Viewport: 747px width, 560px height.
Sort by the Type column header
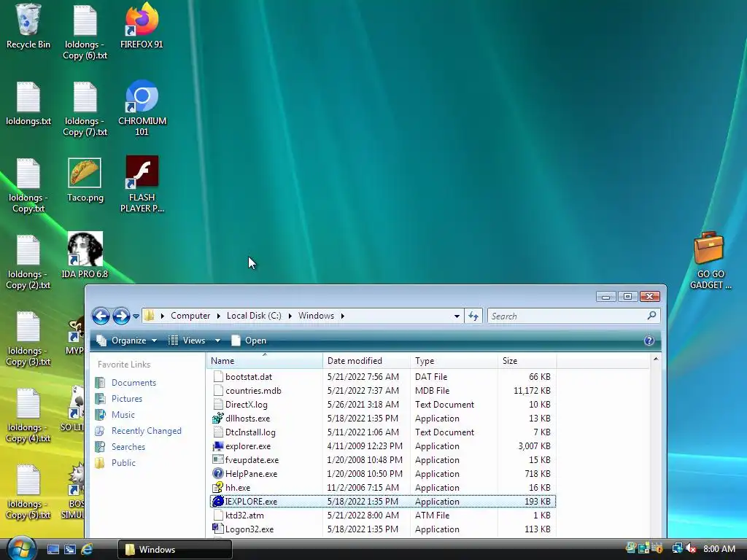coord(454,361)
